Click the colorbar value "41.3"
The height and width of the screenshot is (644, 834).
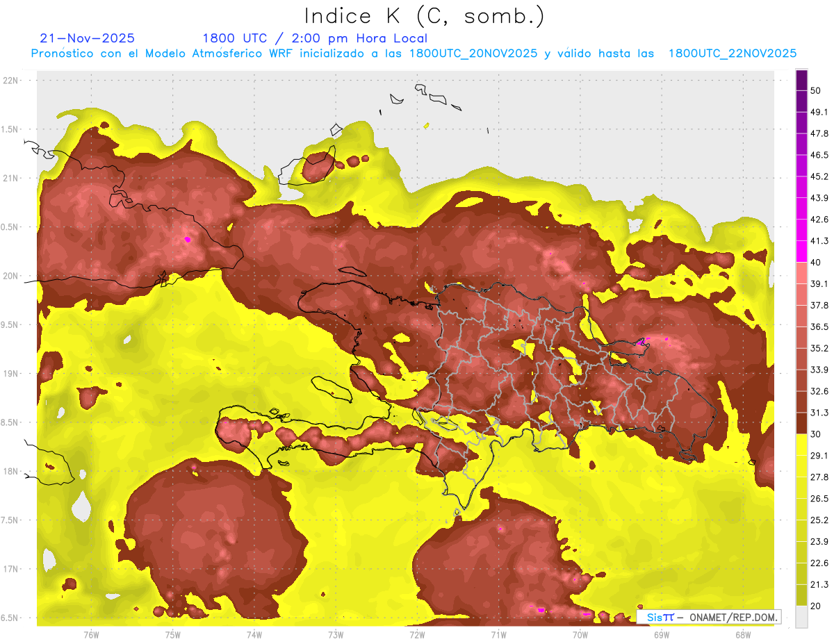(819, 241)
